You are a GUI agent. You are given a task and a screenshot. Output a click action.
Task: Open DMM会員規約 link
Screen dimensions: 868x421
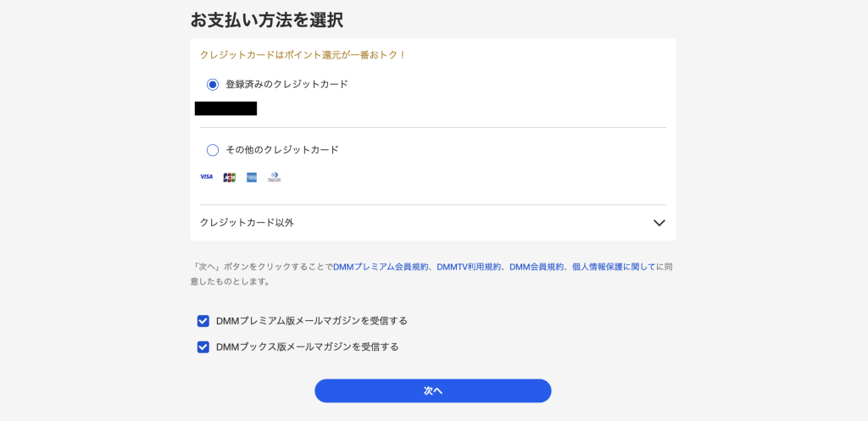point(537,267)
